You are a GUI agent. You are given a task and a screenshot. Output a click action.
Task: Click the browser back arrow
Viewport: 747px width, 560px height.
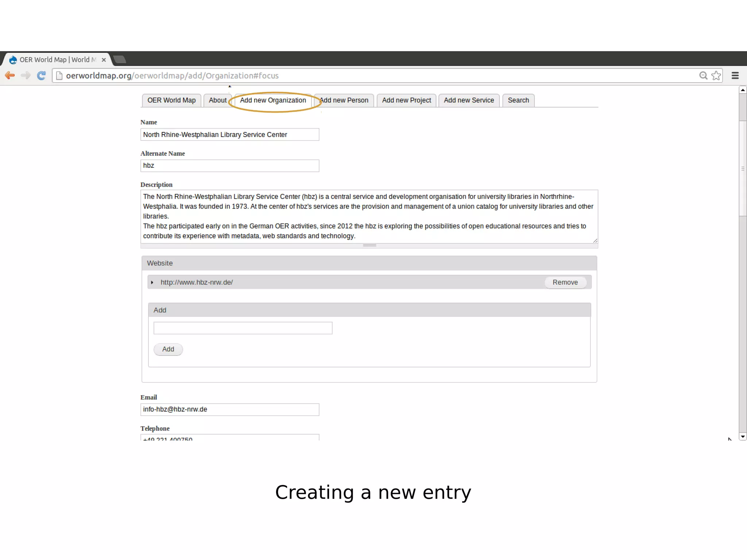coord(10,75)
